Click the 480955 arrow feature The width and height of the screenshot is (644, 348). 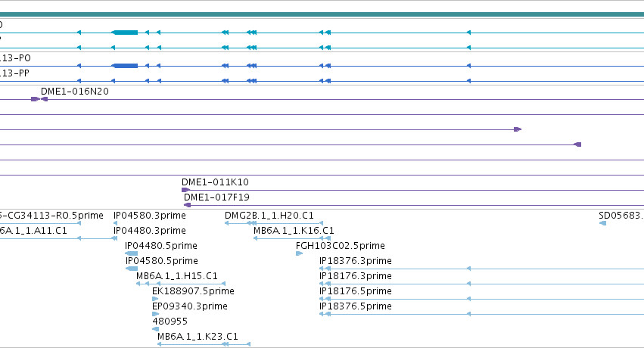(x=155, y=329)
